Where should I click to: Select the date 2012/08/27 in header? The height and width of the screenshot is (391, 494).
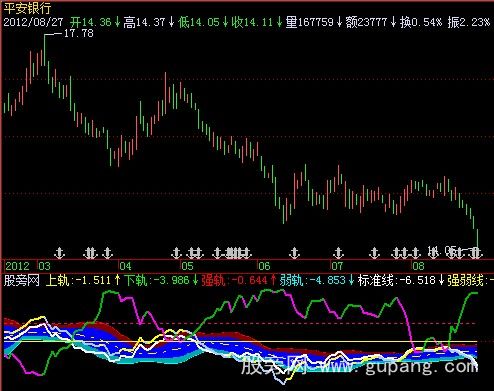click(x=33, y=22)
